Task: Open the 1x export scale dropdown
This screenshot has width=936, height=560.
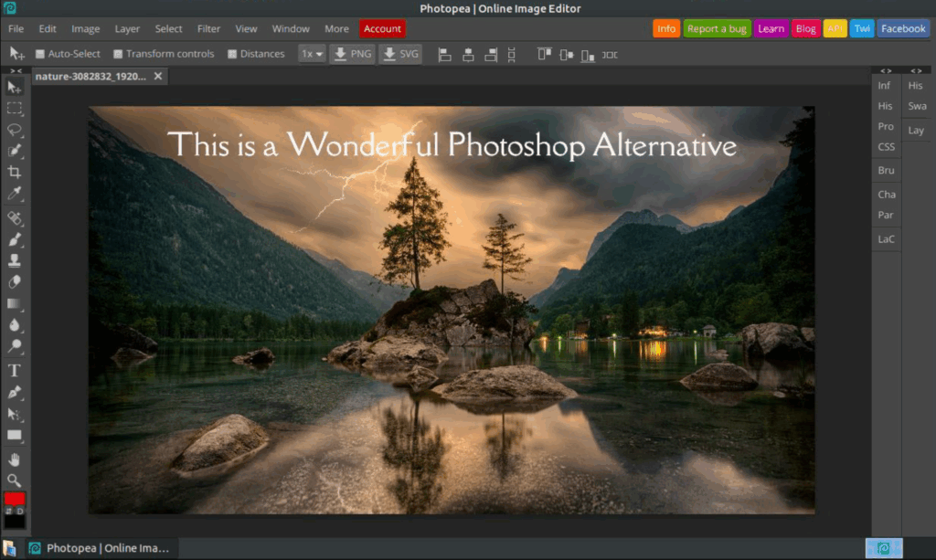Action: click(x=312, y=54)
